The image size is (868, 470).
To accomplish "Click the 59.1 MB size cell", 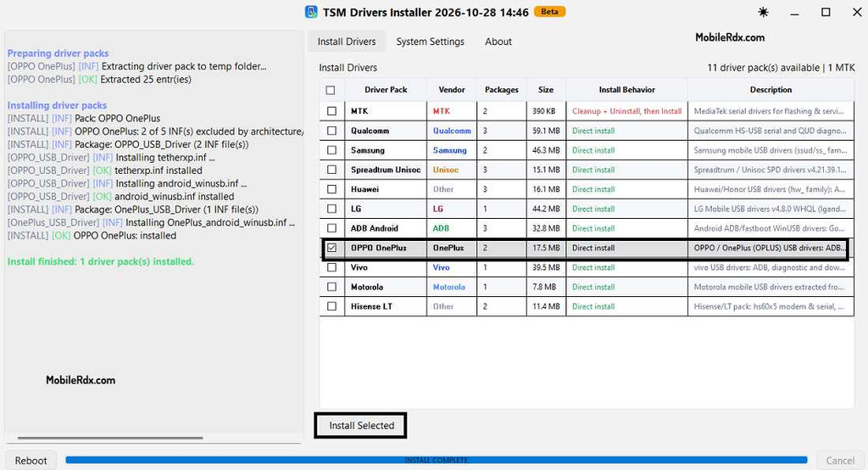I will [x=546, y=131].
